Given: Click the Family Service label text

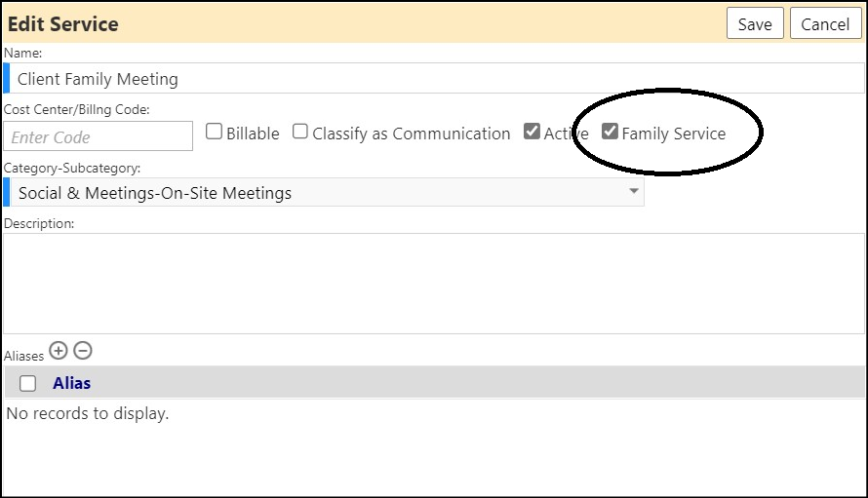Looking at the screenshot, I should [x=674, y=134].
